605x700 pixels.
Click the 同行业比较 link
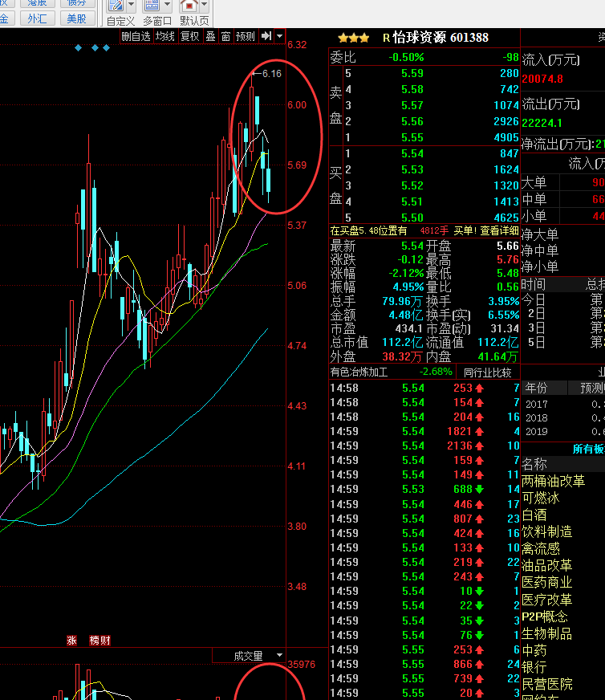tap(487, 372)
